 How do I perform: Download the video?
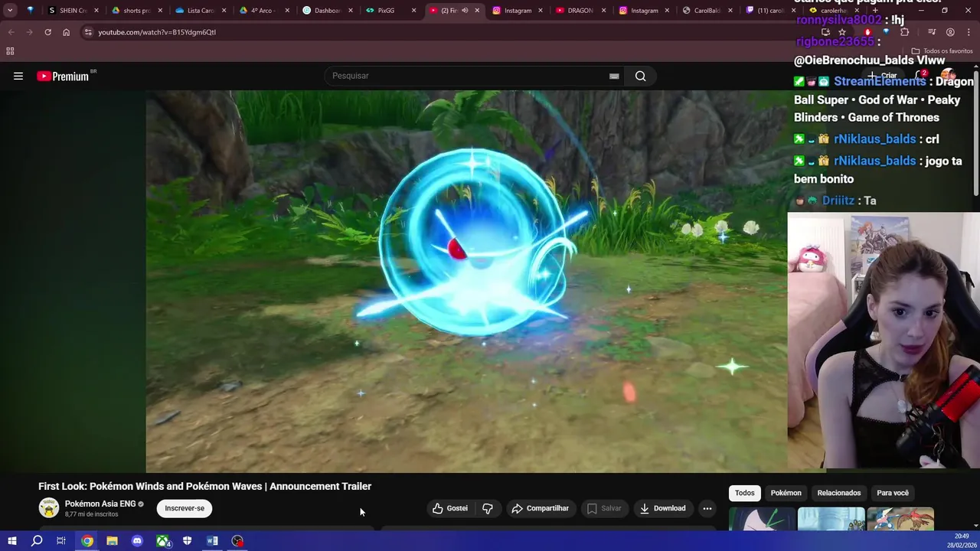[x=662, y=508]
